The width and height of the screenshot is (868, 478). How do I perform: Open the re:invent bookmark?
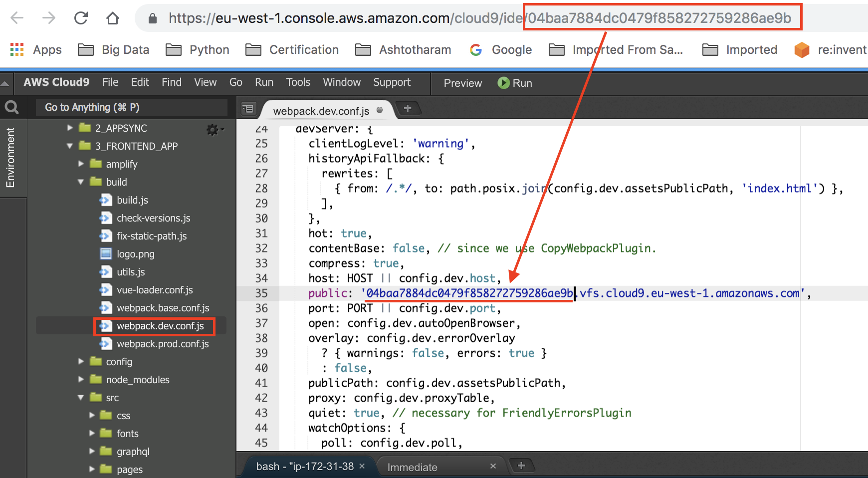tap(831, 50)
